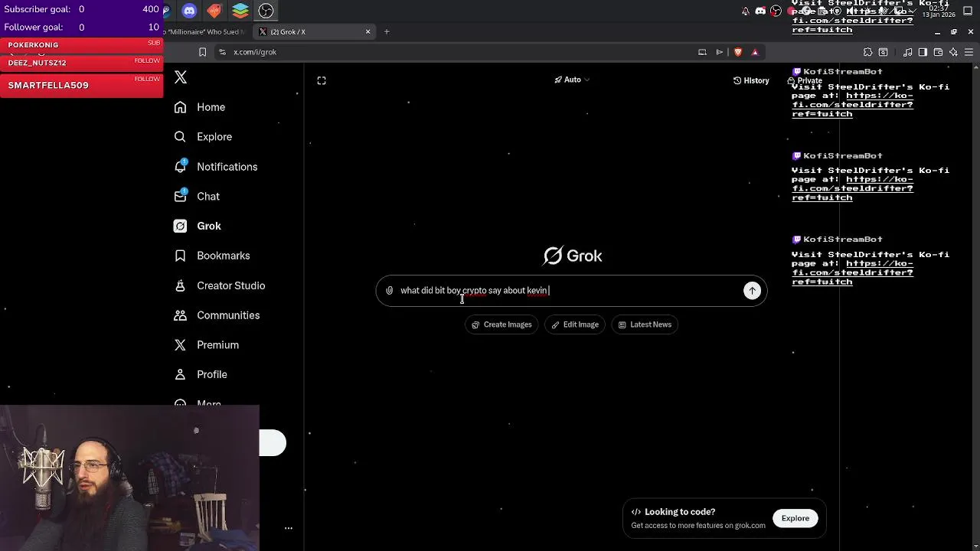This screenshot has width=980, height=551.
Task: Click Explore in Looking to code banner
Action: point(795,518)
